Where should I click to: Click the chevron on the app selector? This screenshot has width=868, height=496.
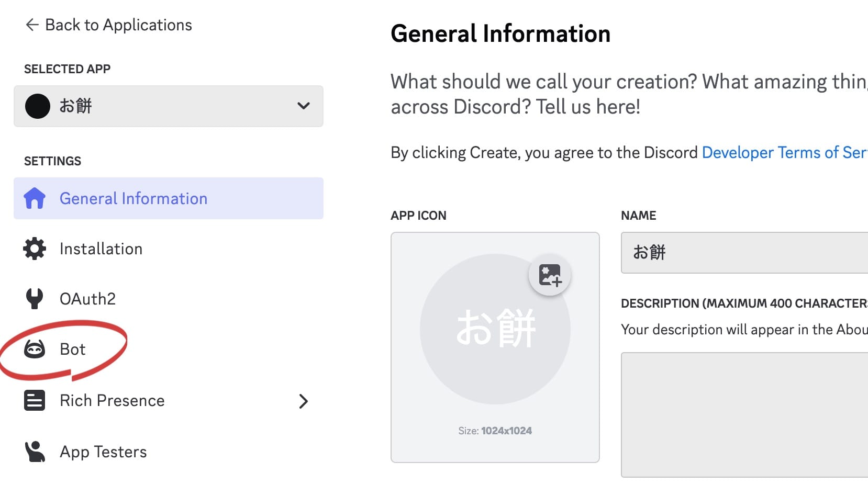tap(304, 106)
